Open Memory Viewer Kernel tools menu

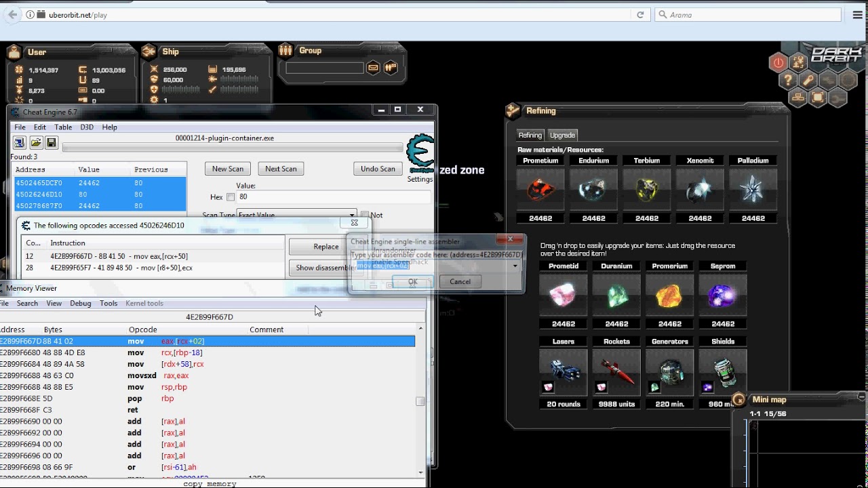pyautogui.click(x=144, y=303)
